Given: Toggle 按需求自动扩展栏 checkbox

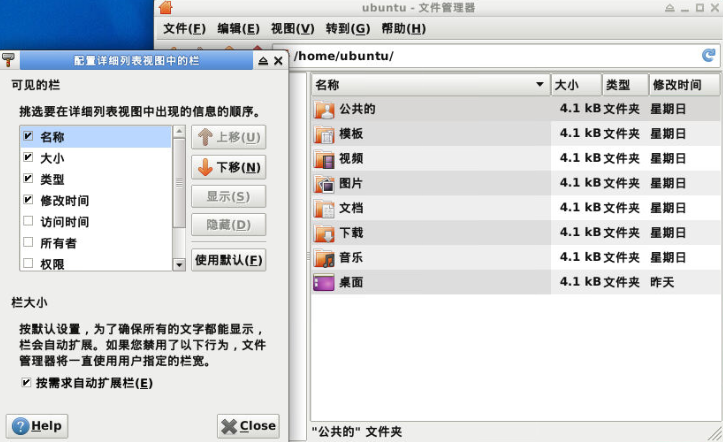Looking at the screenshot, I should [26, 383].
